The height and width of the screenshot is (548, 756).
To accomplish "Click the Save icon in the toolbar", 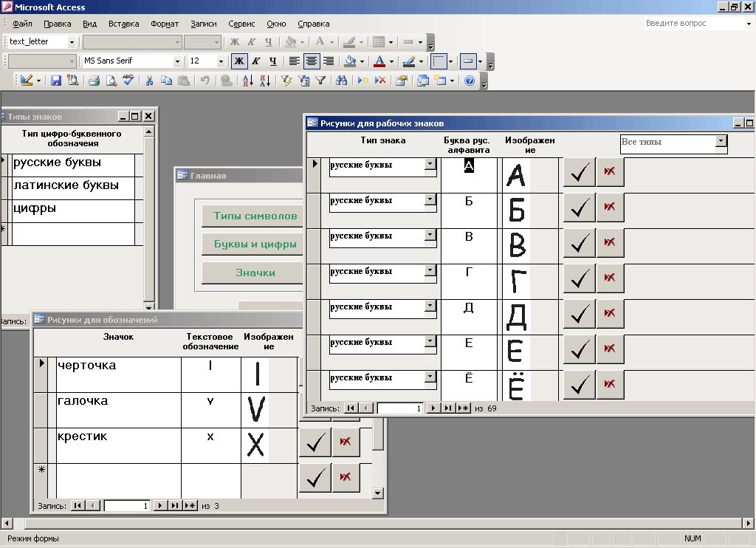I will [55, 81].
